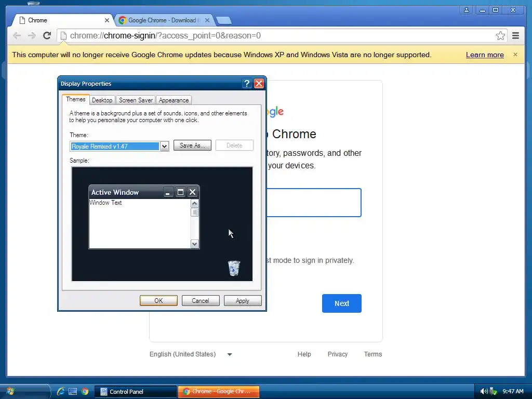Click Show Desktop icon in Quick Launch
Viewport: 532px width, 399px height.
(x=73, y=392)
